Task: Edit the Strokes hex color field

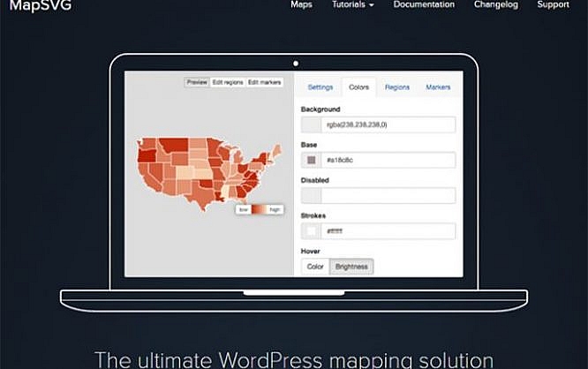Action: [388, 231]
